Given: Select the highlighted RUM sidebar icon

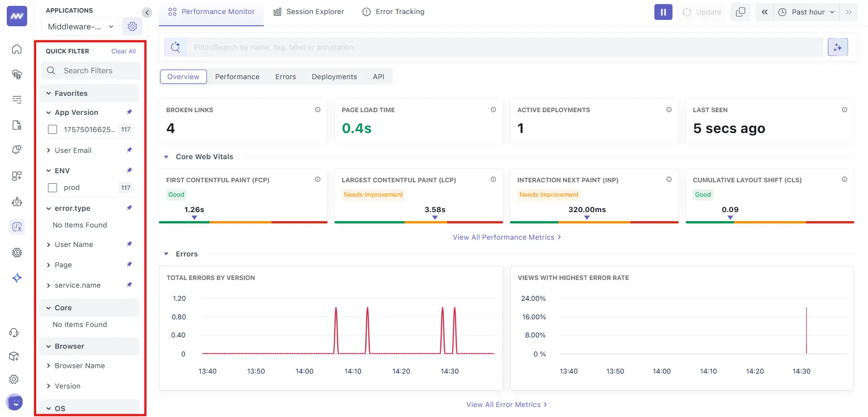Looking at the screenshot, I should click(x=17, y=227).
